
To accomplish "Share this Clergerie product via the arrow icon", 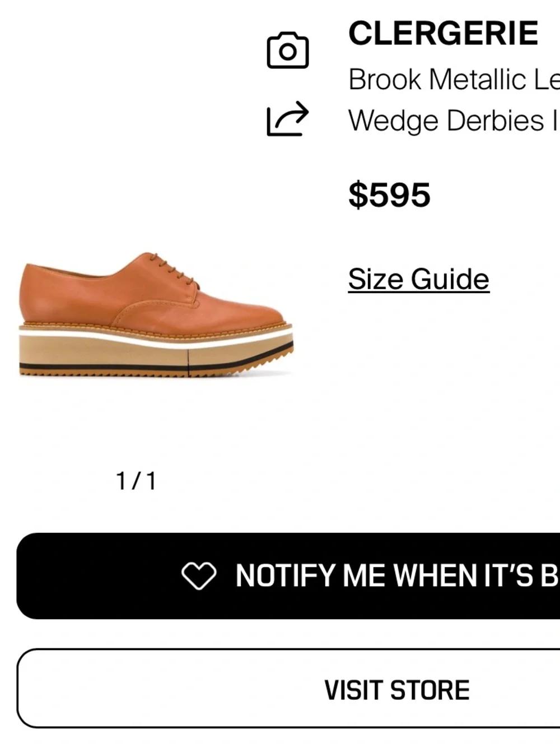I will tap(288, 119).
